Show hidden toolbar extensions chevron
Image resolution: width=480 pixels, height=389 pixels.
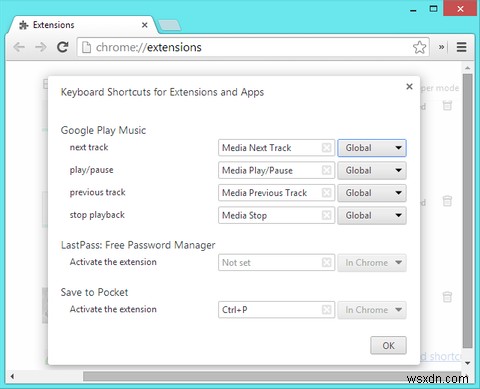pyautogui.click(x=441, y=47)
